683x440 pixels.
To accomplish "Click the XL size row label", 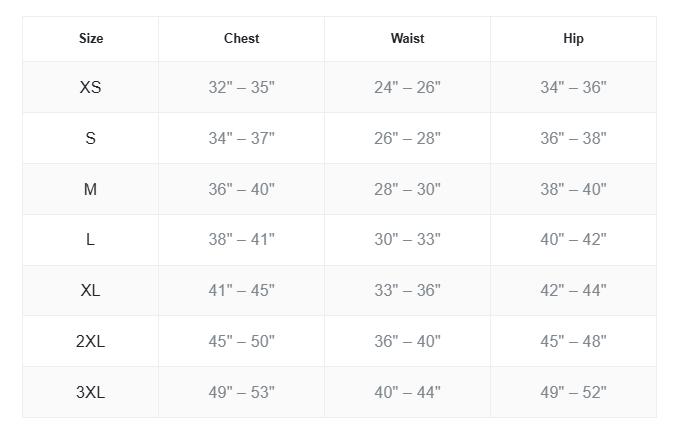I will [91, 291].
